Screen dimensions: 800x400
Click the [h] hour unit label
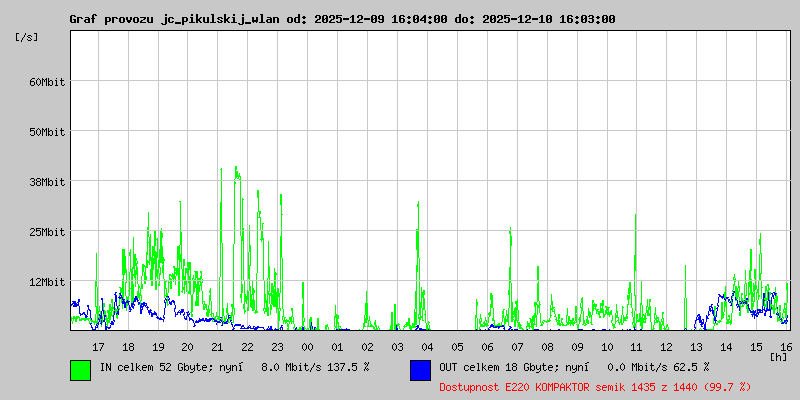pyautogui.click(x=778, y=356)
